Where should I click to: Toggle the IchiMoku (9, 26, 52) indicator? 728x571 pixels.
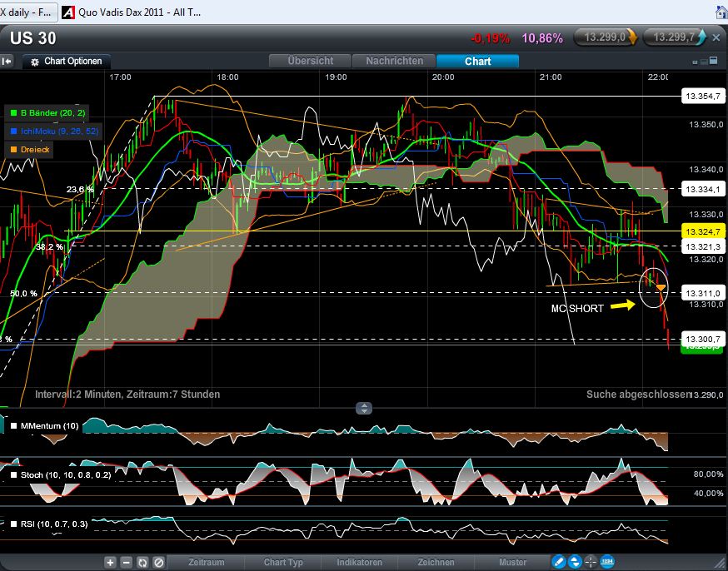(x=55, y=132)
